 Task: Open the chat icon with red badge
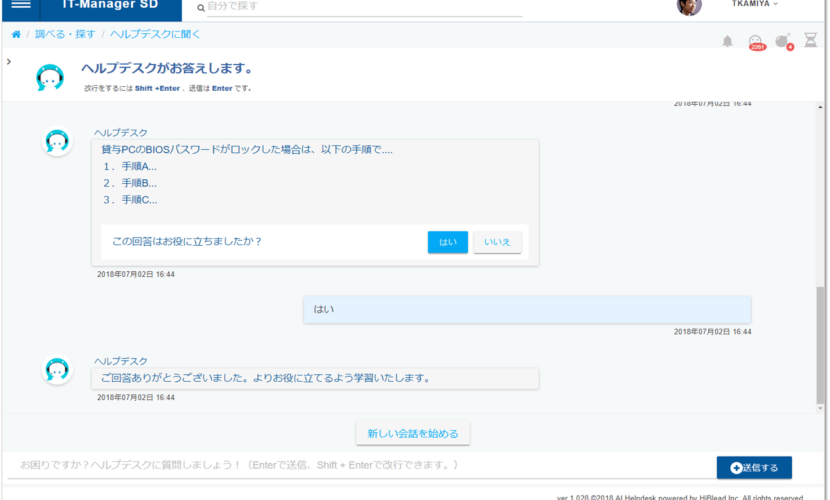pyautogui.click(x=756, y=42)
